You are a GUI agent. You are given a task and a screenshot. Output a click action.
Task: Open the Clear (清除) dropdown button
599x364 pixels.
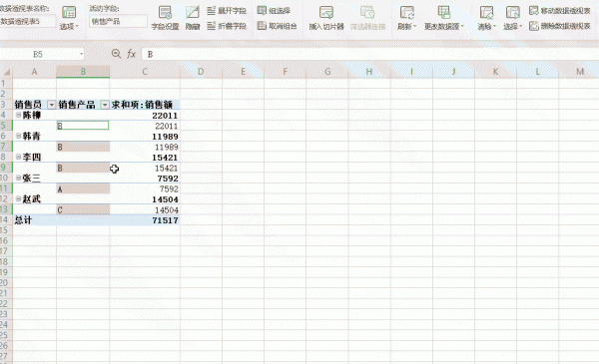coord(486,18)
